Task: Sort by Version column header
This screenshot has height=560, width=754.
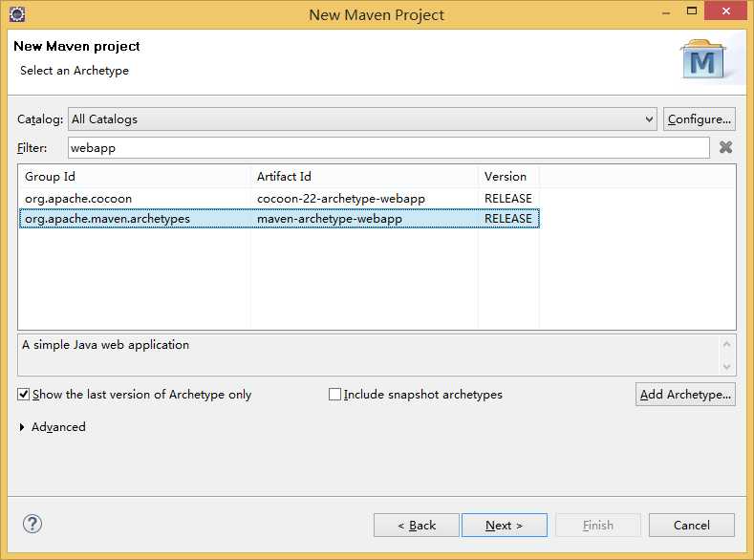Action: pos(508,177)
